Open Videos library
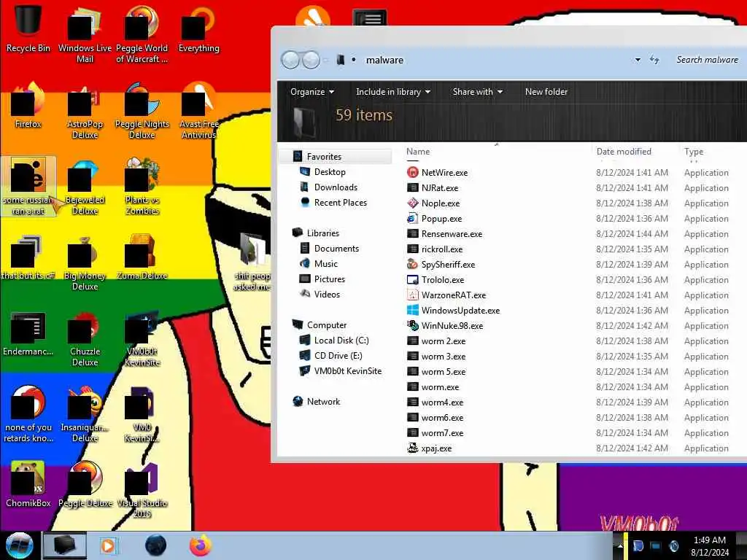 click(327, 295)
